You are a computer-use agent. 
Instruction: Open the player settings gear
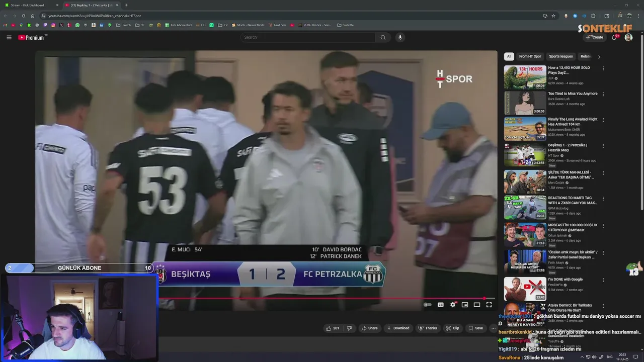[453, 305]
